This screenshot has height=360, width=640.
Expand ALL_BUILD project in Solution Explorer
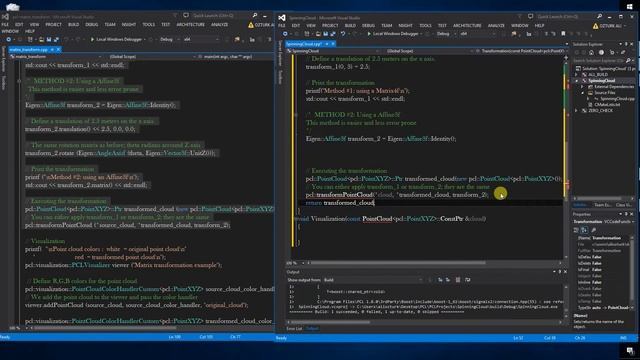pyautogui.click(x=576, y=75)
